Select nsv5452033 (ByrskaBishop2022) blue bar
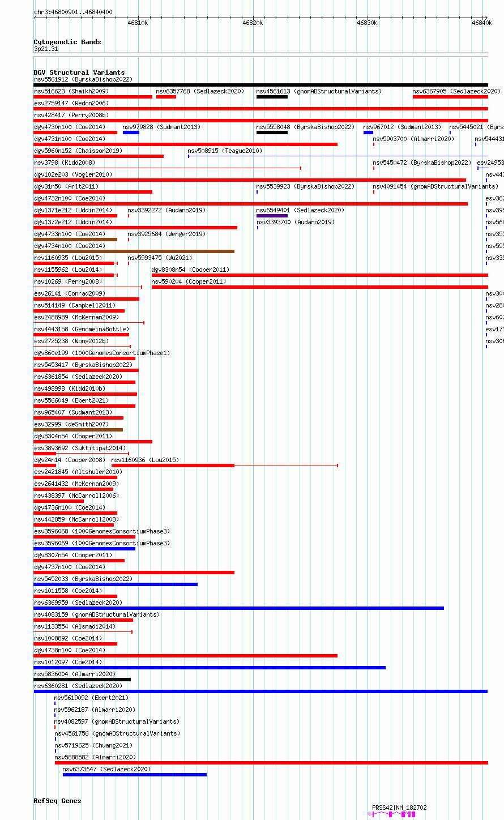The height and width of the screenshot is (820, 504). click(116, 584)
